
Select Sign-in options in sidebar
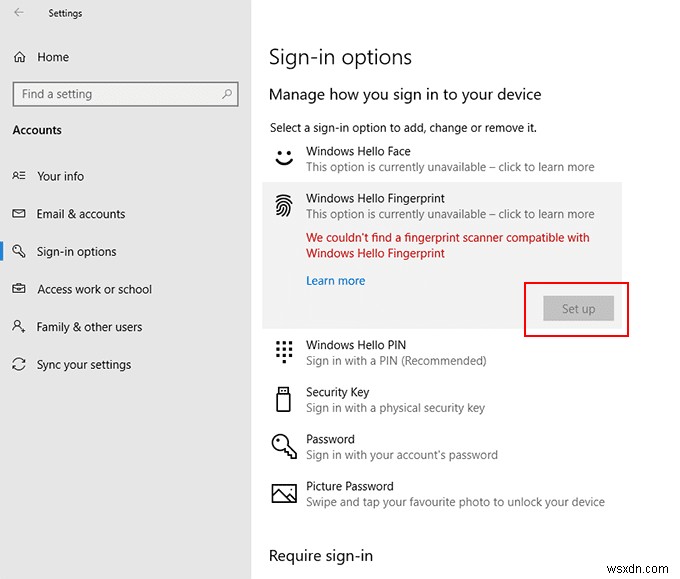click(76, 252)
